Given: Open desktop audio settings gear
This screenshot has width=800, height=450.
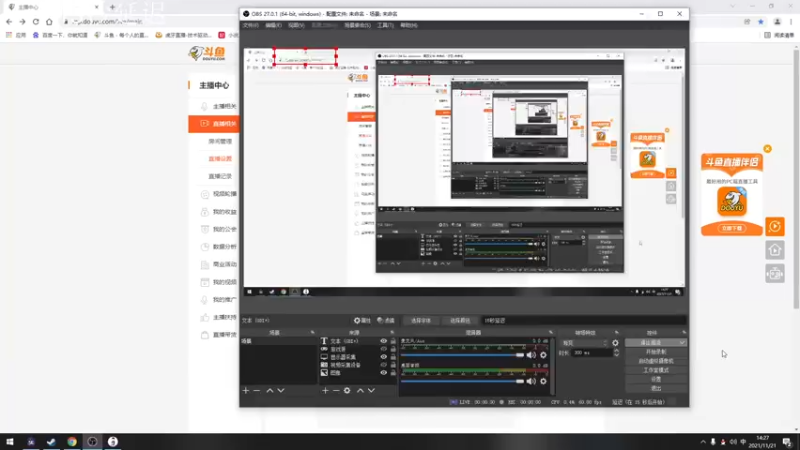Looking at the screenshot, I should tap(543, 381).
